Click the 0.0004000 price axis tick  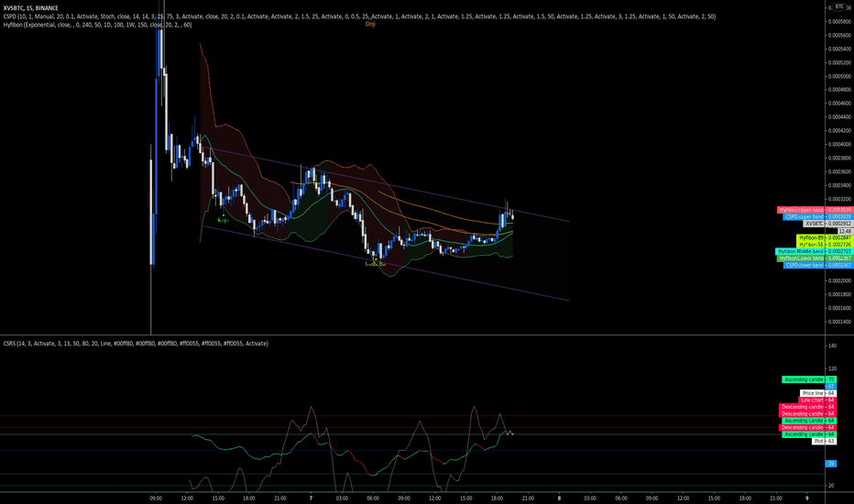839,145
